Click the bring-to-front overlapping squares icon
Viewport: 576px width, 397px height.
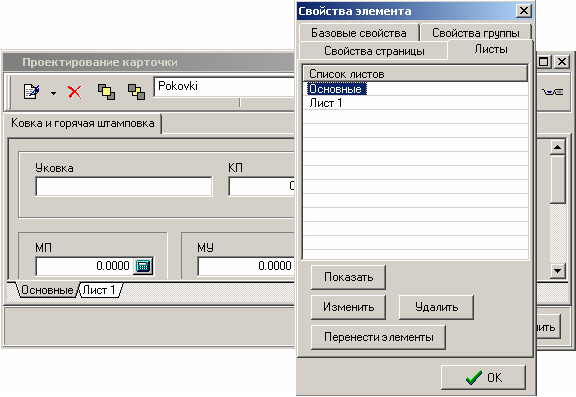pyautogui.click(x=106, y=92)
